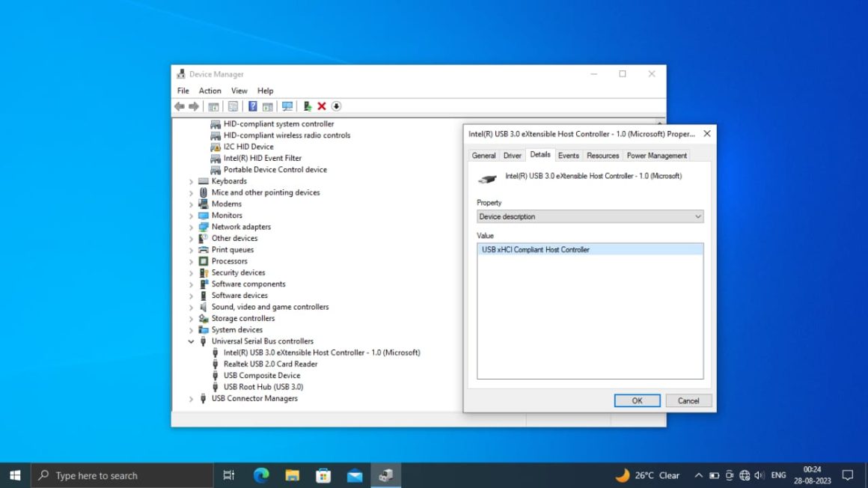
Task: Click the Disable device down-arrow icon
Action: point(336,106)
